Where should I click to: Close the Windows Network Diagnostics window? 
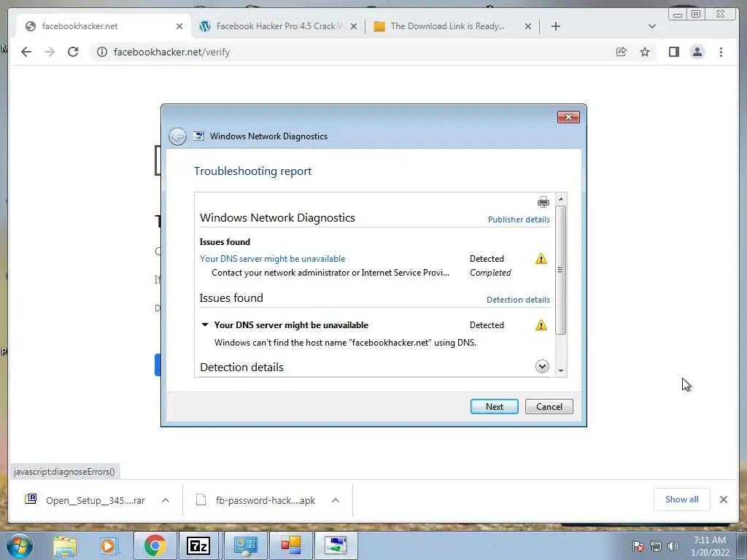coord(568,117)
